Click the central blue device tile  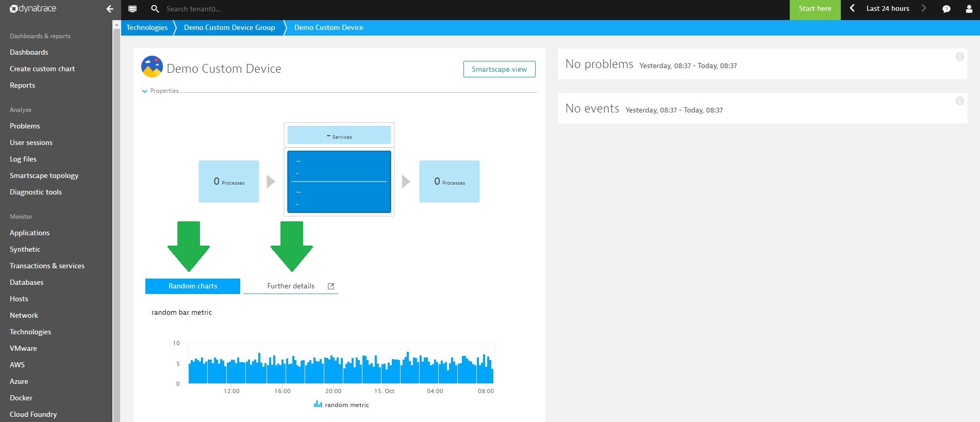click(x=339, y=182)
